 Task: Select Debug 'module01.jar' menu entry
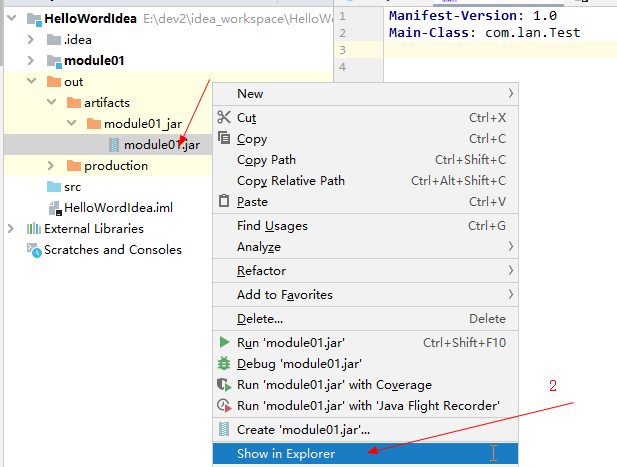click(x=366, y=364)
